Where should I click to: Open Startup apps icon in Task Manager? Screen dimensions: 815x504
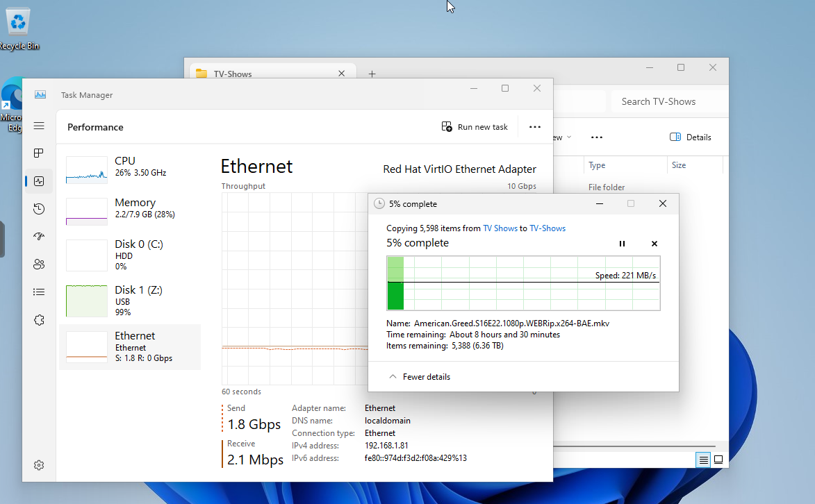point(39,237)
